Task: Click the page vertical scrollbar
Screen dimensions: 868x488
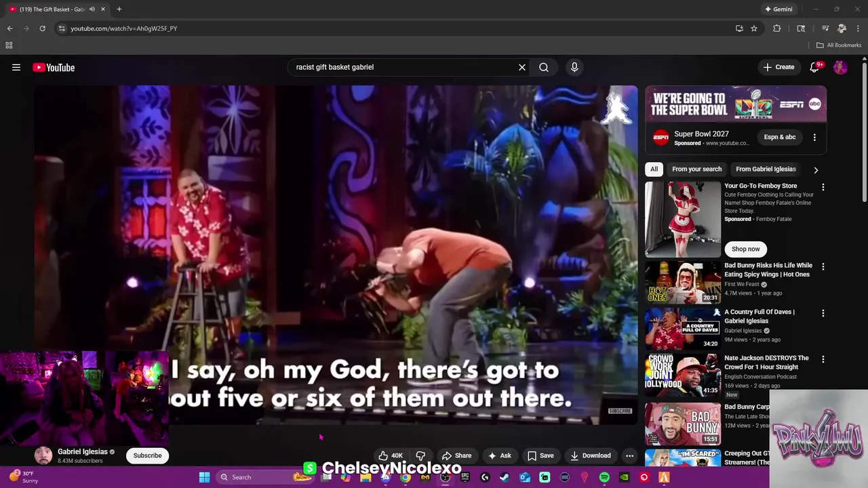Action: (x=865, y=132)
